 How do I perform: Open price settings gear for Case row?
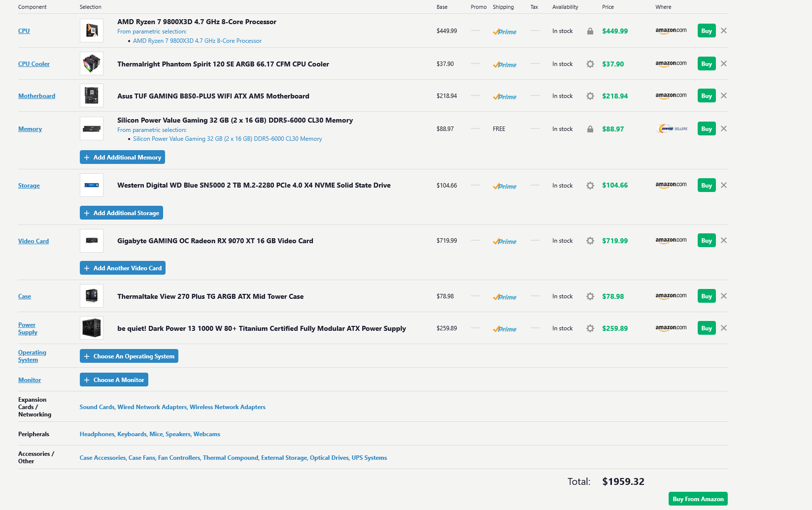click(x=590, y=296)
